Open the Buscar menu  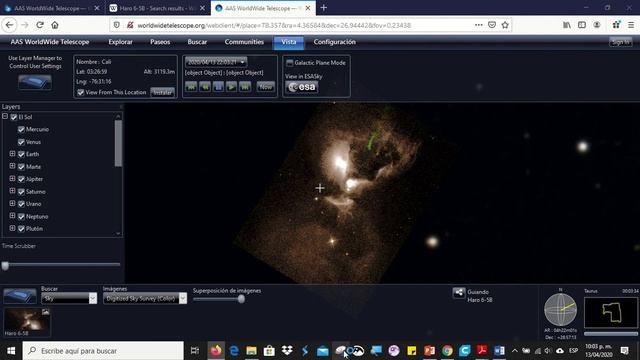click(x=197, y=42)
